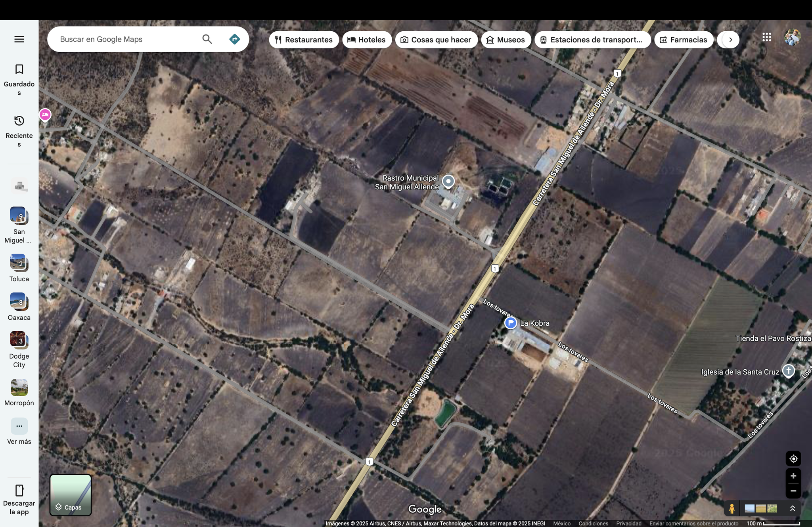
Task: Open the Recientes history icon
Action: point(19,121)
